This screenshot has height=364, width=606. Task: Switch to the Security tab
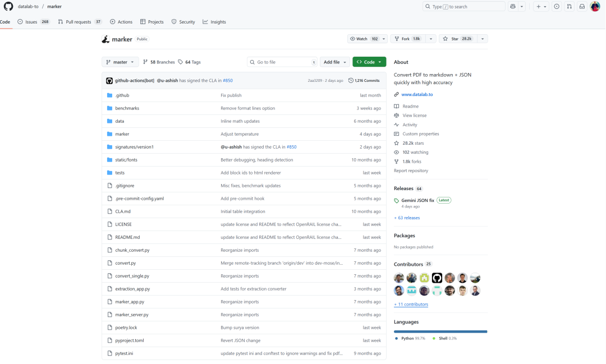(183, 22)
